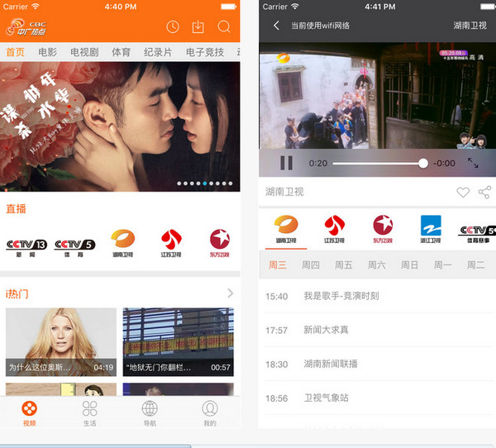Screen dimensions: 496x448
Task: Play the 为什么这位奥斯… video thumbnail
Action: pos(61,342)
